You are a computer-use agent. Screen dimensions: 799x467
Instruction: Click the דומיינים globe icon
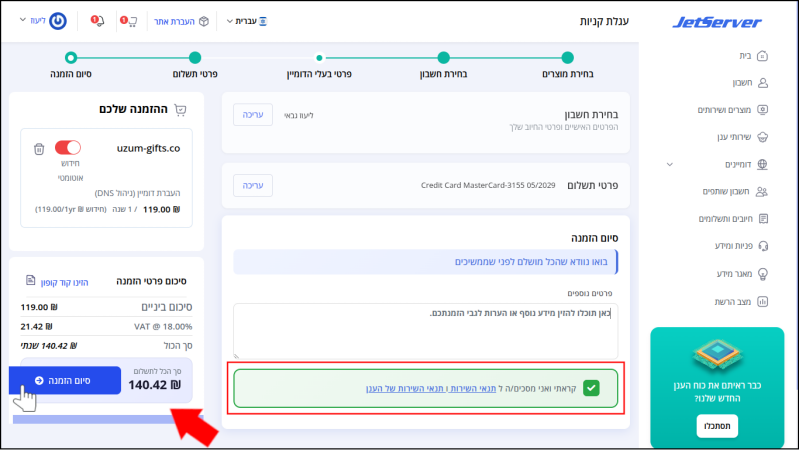tap(762, 164)
